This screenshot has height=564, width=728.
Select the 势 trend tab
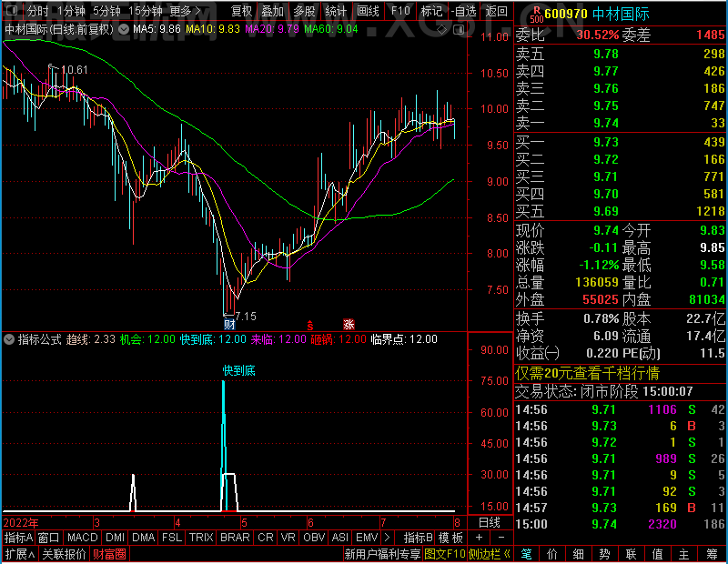point(604,554)
